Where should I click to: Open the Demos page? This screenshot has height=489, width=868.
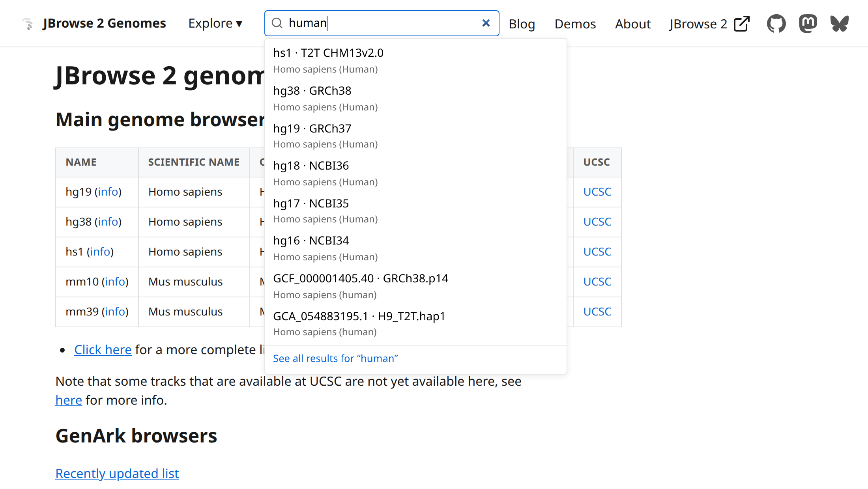575,24
